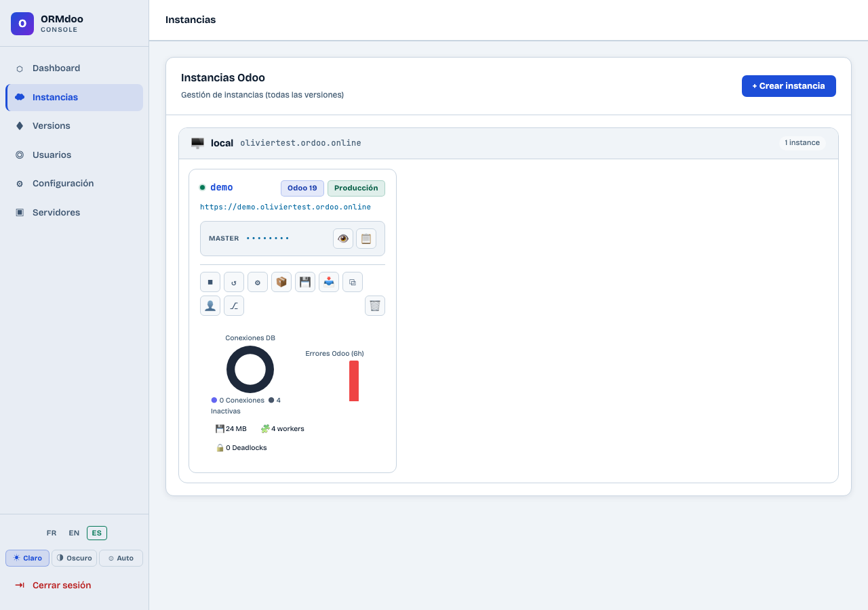Select the ES language option
This screenshot has width=868, height=610.
click(97, 533)
